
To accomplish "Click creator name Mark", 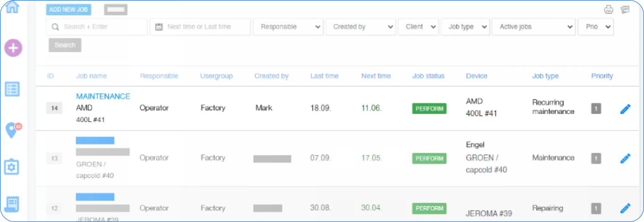I will point(264,108).
